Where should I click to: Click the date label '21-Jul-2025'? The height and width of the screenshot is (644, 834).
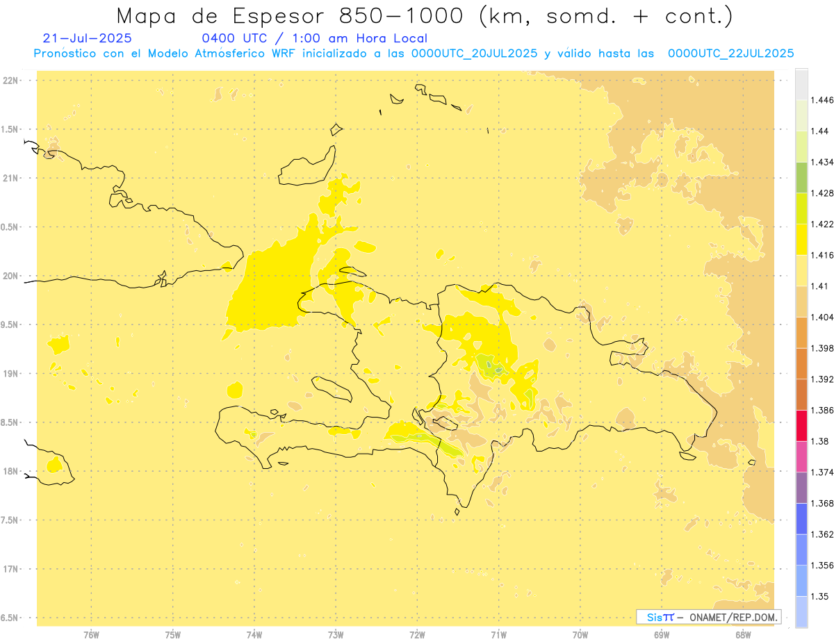tap(88, 38)
